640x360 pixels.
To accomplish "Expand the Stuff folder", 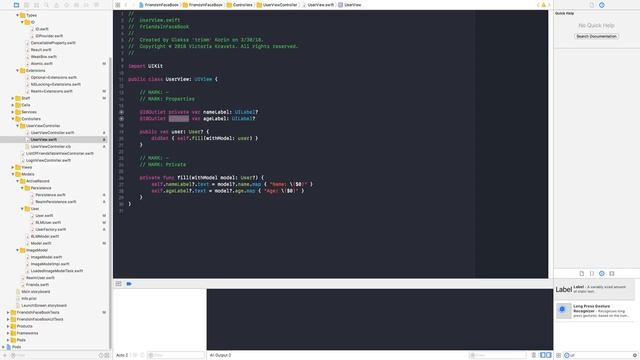I will [x=13, y=98].
